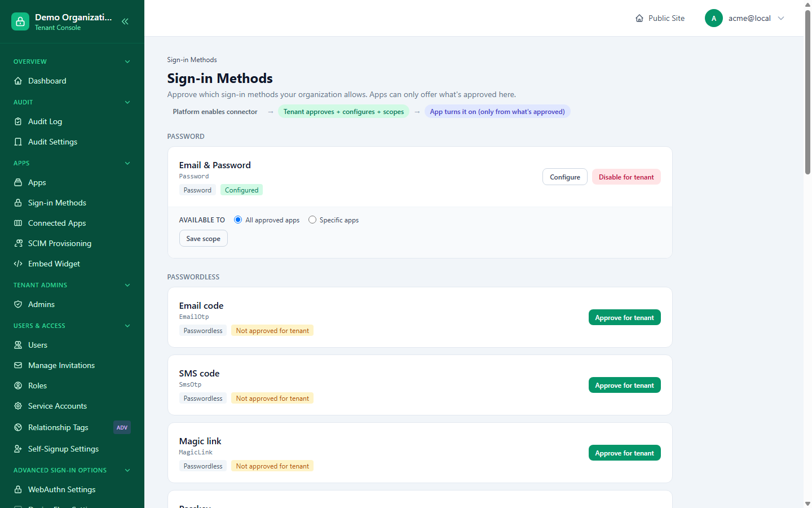Go to the Public Site link
812x508 pixels.
click(660, 18)
